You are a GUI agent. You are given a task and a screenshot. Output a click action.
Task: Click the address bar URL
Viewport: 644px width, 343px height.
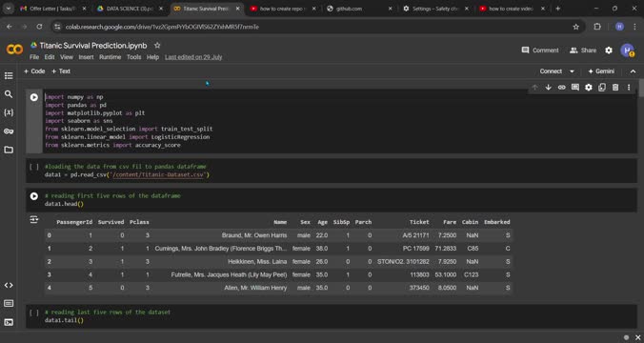coord(162,27)
